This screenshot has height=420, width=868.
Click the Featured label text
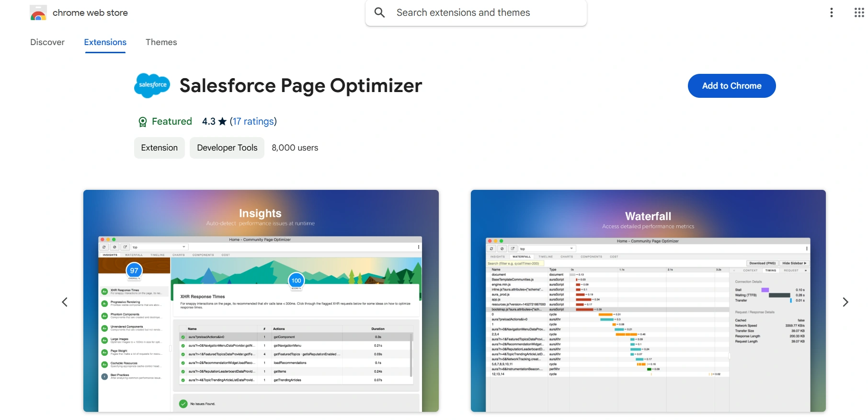point(172,121)
